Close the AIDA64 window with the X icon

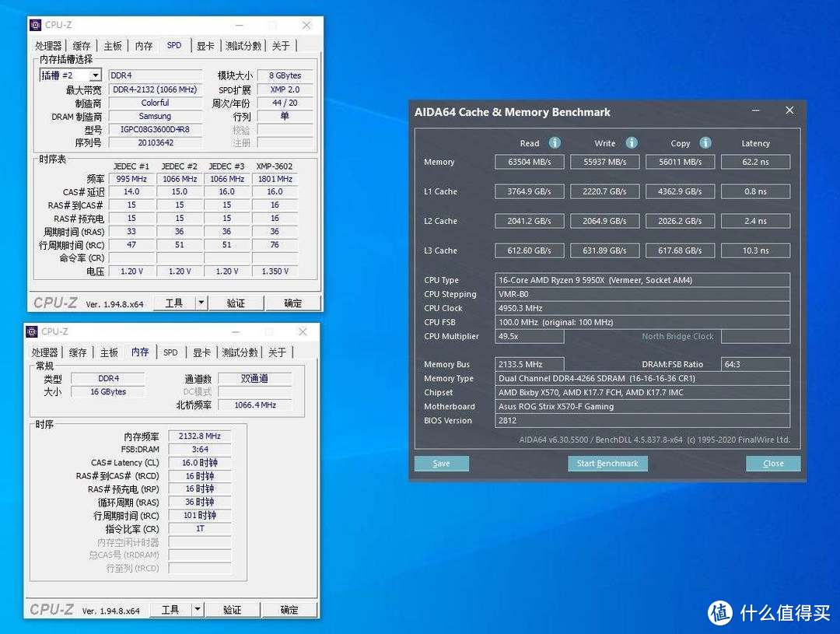click(x=789, y=111)
